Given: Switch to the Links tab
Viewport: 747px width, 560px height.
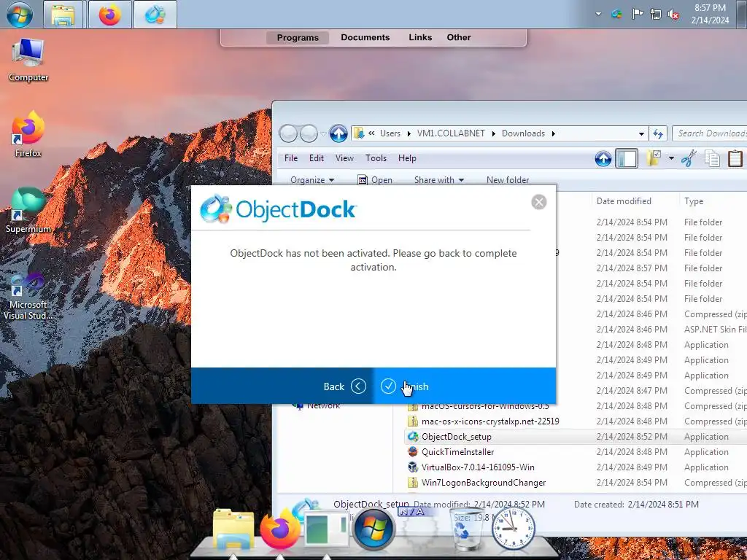Looking at the screenshot, I should pos(420,37).
